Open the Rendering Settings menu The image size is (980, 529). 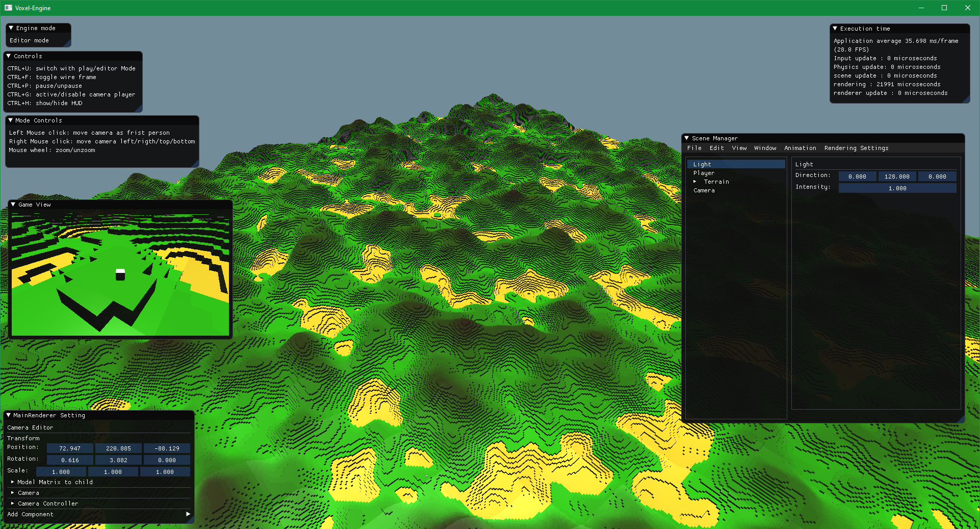(x=856, y=148)
